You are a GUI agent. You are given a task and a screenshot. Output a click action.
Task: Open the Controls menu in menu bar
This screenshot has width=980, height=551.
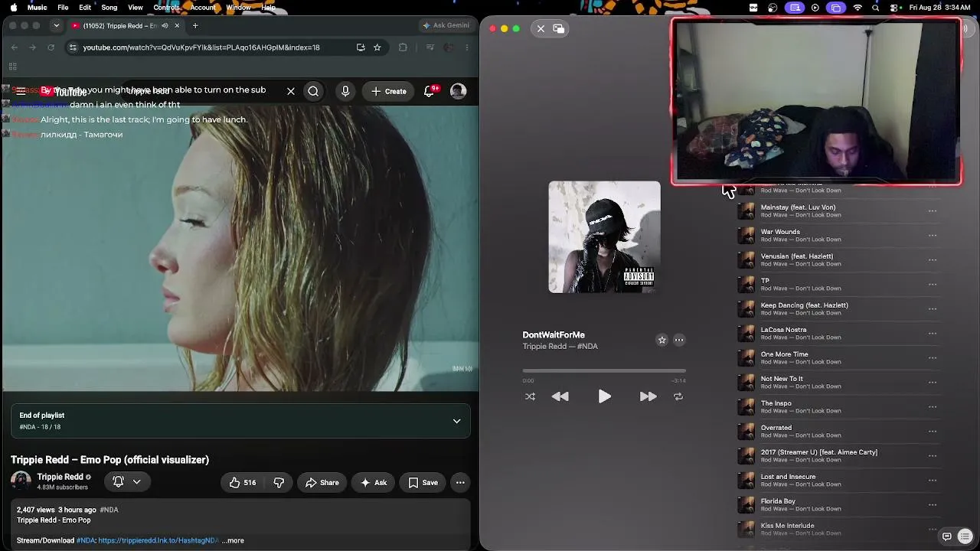tap(166, 8)
